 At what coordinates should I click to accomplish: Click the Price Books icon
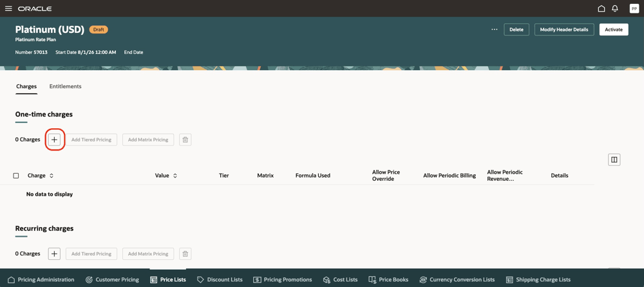(372, 280)
